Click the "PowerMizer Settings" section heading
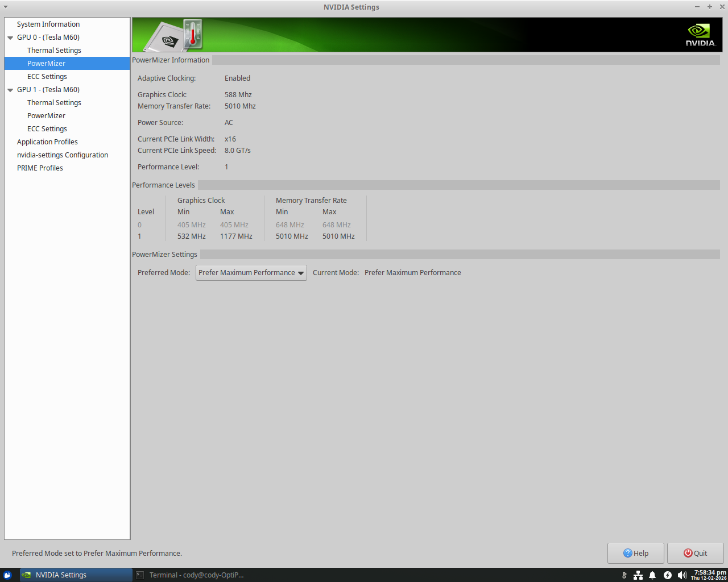The width and height of the screenshot is (728, 582). click(164, 255)
